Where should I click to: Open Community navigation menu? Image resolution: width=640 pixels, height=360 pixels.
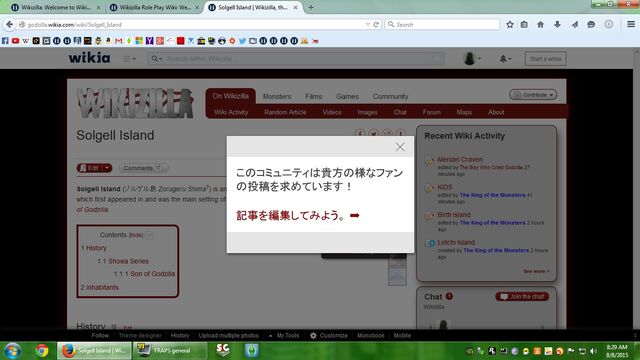click(x=390, y=96)
